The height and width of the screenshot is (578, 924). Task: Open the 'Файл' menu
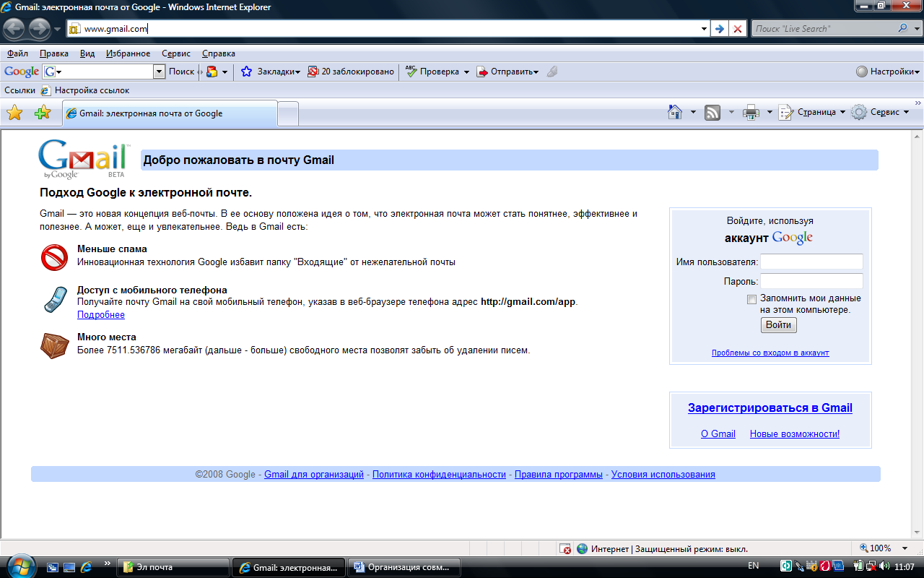click(18, 53)
